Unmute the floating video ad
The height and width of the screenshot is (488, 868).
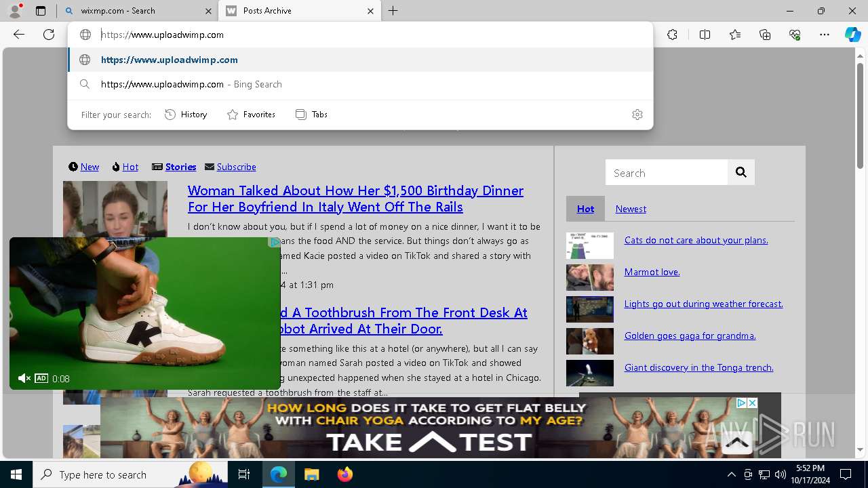(x=24, y=378)
